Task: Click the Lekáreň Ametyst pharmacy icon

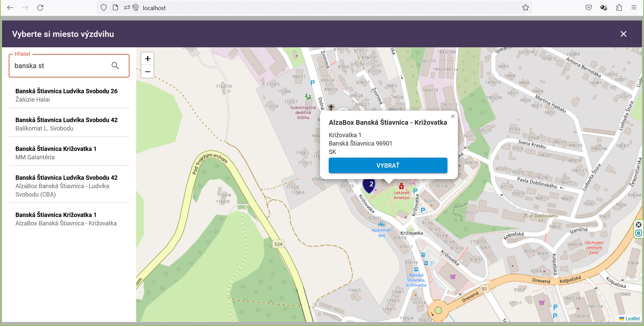Action: tap(401, 186)
